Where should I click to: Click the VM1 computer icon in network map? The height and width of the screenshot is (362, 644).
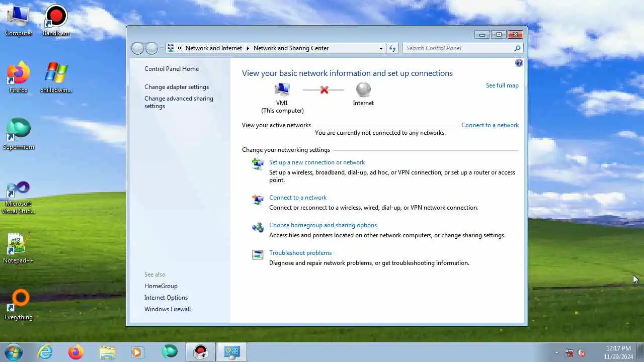click(x=282, y=90)
